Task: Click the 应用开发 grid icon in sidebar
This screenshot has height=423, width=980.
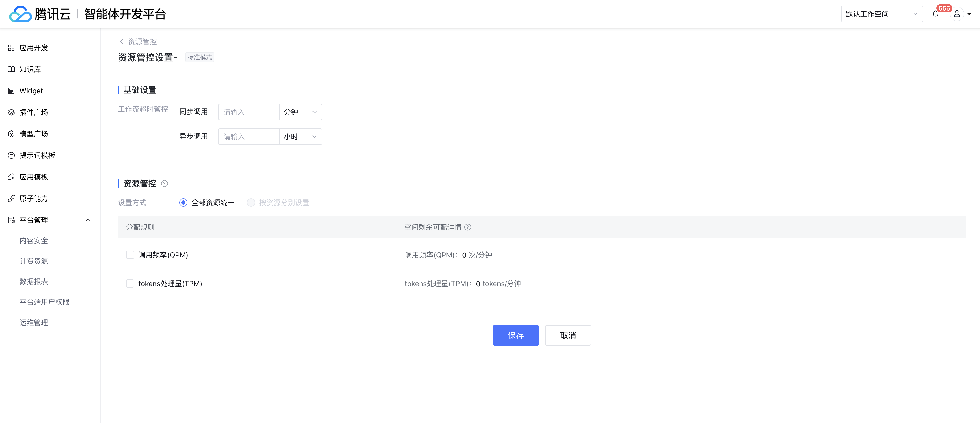Action: pyautogui.click(x=12, y=48)
